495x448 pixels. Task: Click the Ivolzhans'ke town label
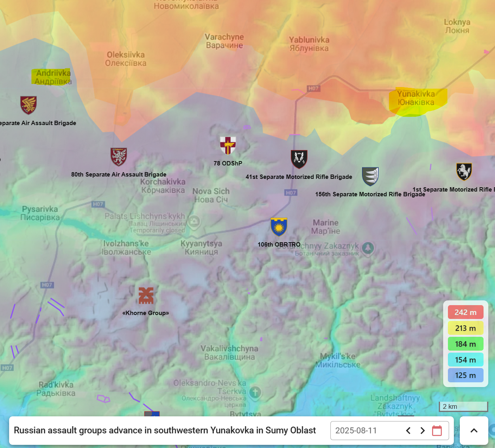pyautogui.click(x=126, y=248)
